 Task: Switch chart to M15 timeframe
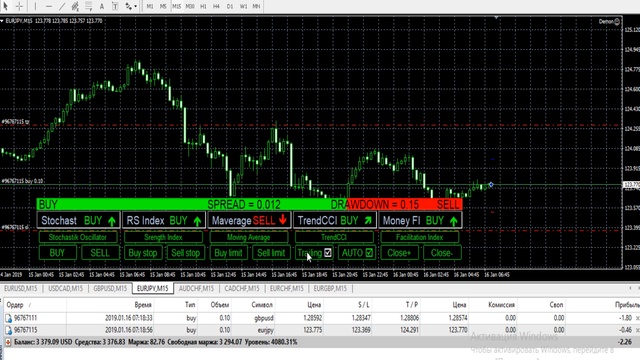(x=176, y=6)
